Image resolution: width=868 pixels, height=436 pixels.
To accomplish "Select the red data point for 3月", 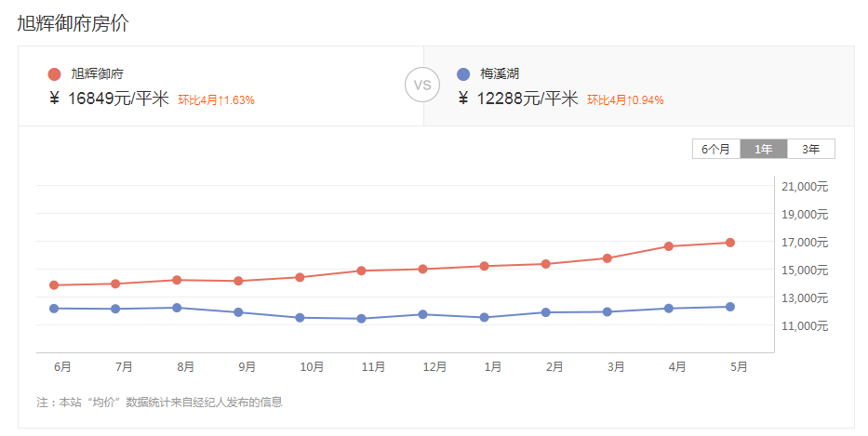I will tap(607, 258).
